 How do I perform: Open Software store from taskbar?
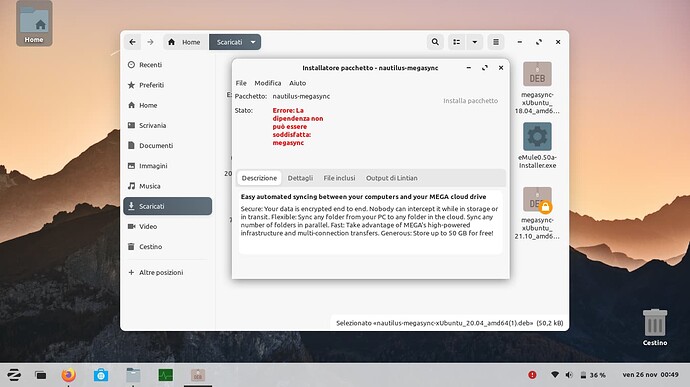pos(101,375)
